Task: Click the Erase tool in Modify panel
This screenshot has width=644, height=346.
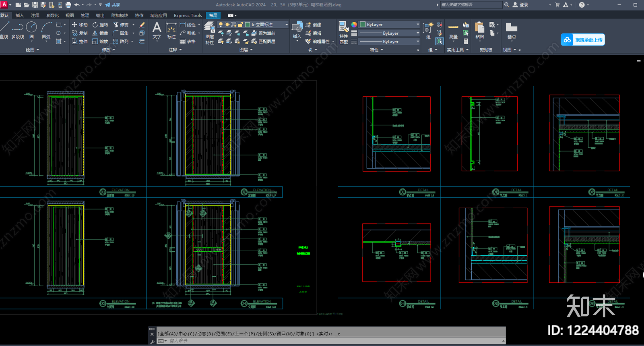Action: tap(142, 25)
